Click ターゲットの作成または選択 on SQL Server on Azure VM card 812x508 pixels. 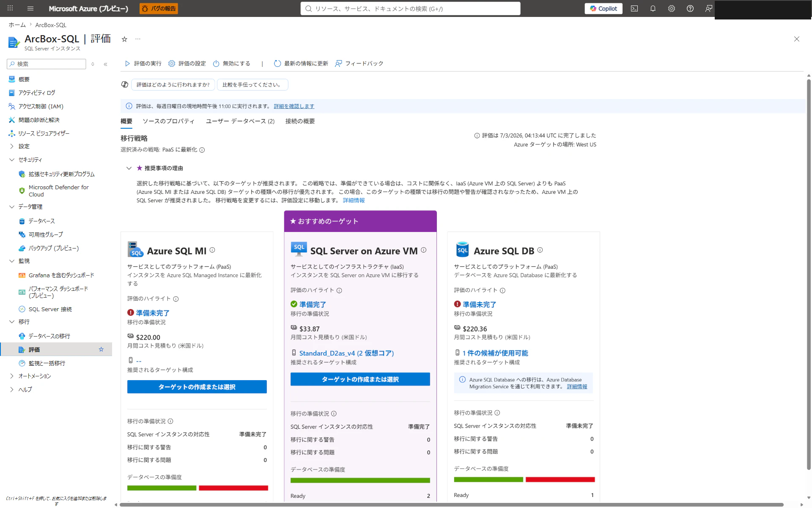[x=360, y=379]
